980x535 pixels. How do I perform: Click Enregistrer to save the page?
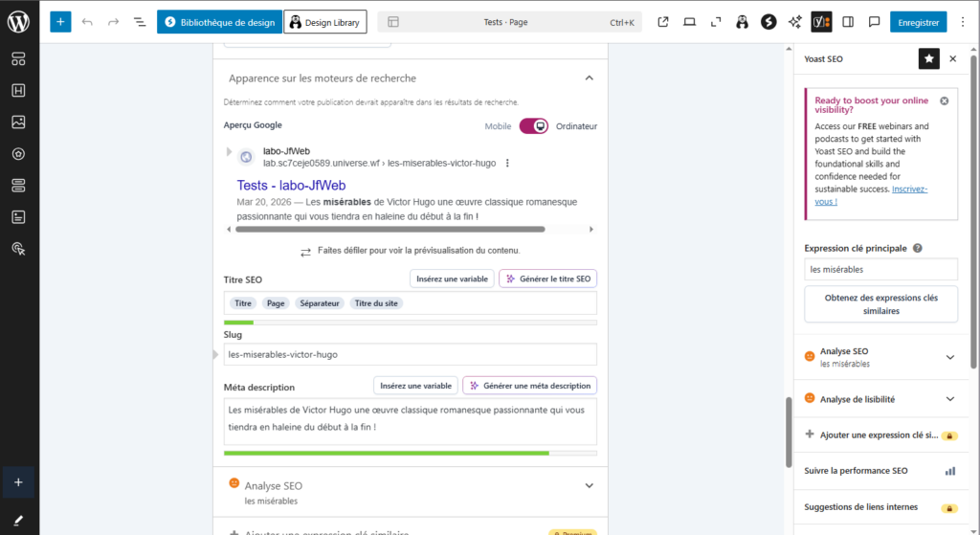918,22
